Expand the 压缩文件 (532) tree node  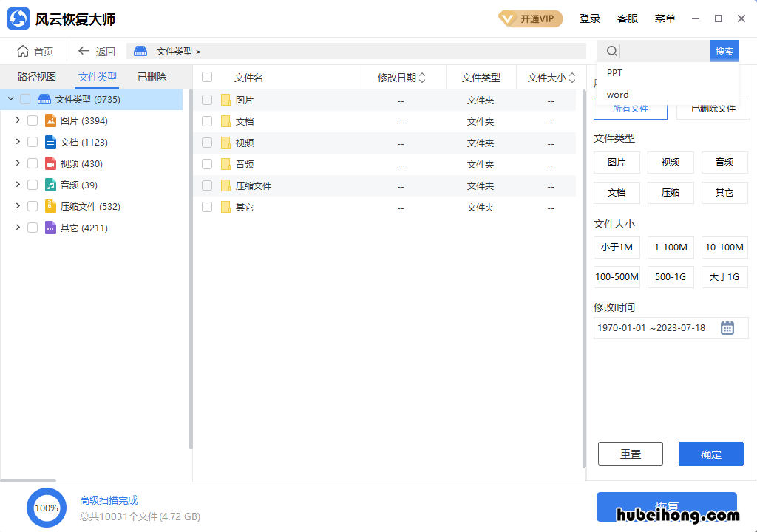tap(18, 205)
